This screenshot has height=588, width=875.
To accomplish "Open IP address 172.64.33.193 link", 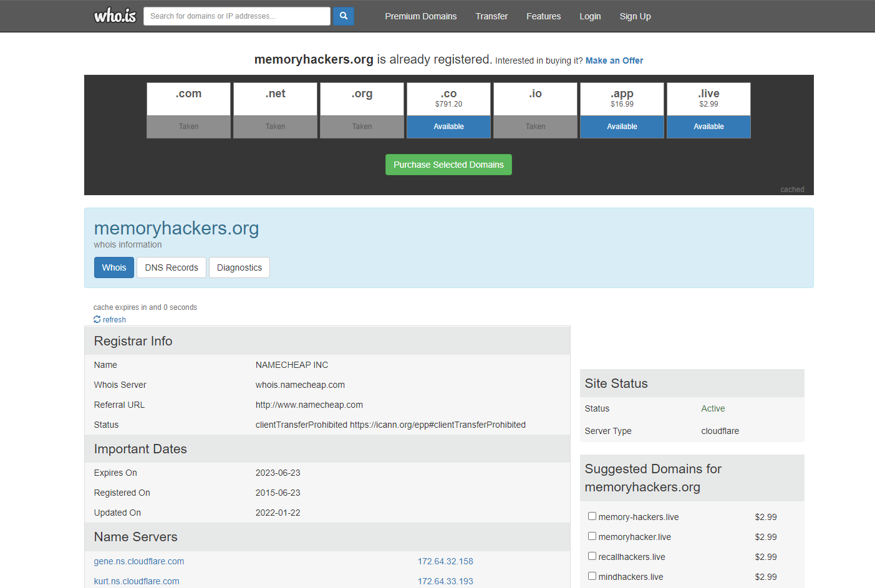I will (445, 581).
